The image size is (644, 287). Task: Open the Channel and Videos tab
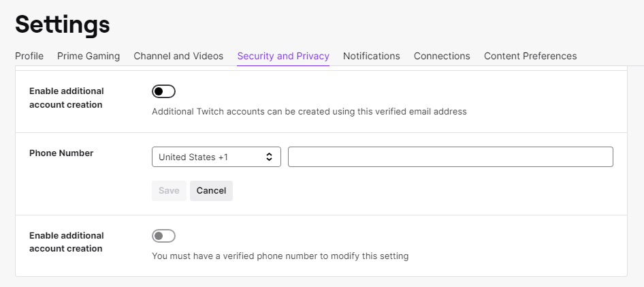pyautogui.click(x=178, y=56)
